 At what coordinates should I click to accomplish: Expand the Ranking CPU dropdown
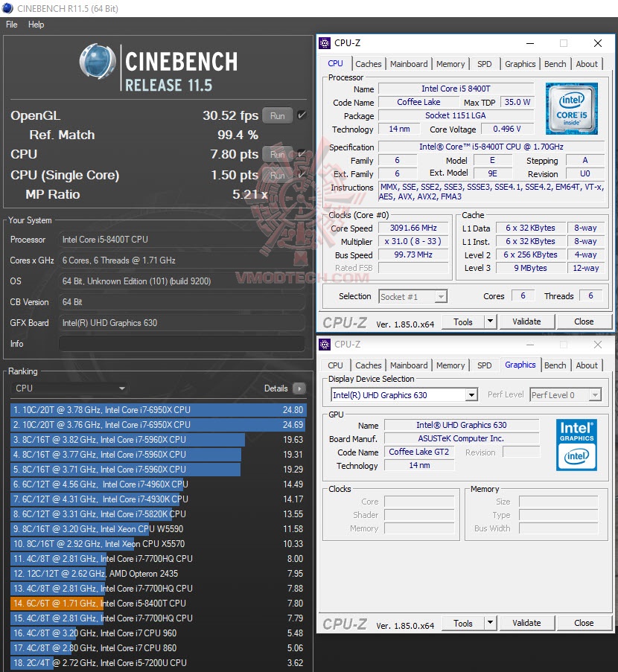coord(69,388)
